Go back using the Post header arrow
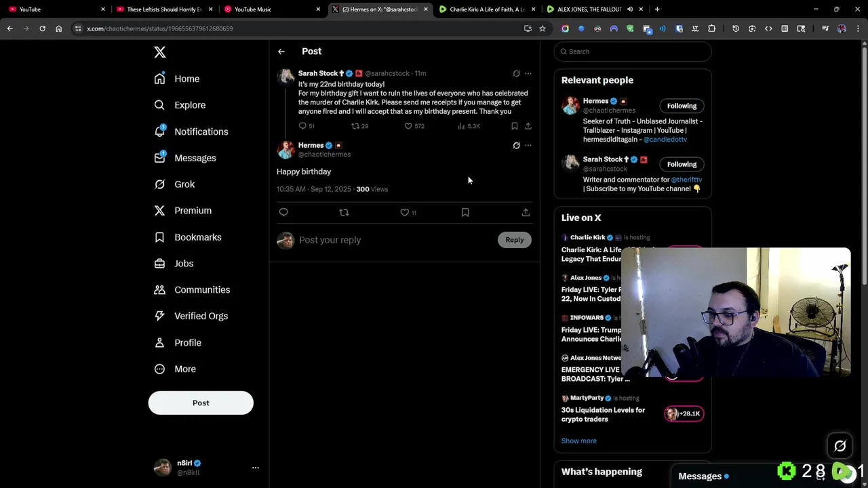This screenshot has height=488, width=868. [281, 52]
